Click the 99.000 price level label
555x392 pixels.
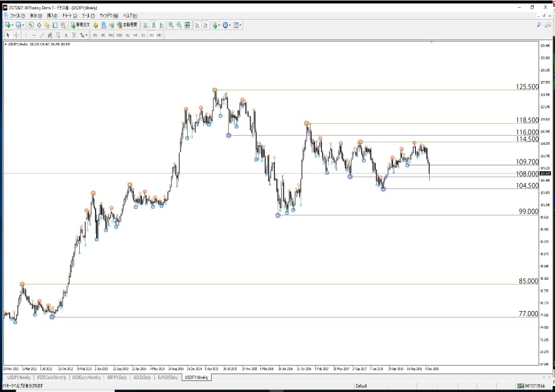point(529,211)
